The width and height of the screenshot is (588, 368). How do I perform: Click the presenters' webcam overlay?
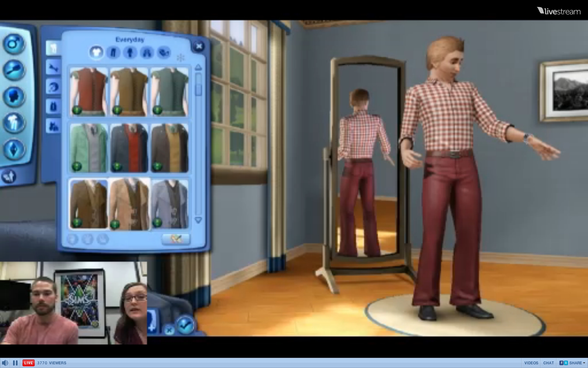(73, 303)
